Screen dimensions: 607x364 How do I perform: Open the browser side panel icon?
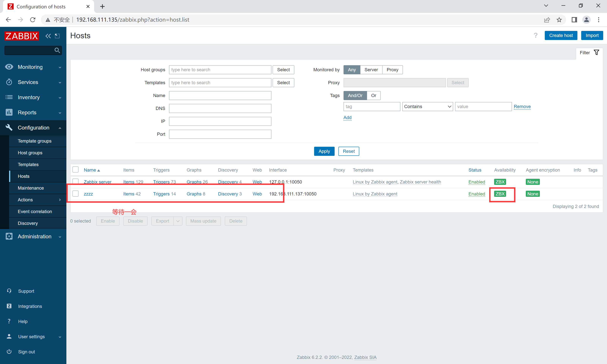(x=574, y=20)
